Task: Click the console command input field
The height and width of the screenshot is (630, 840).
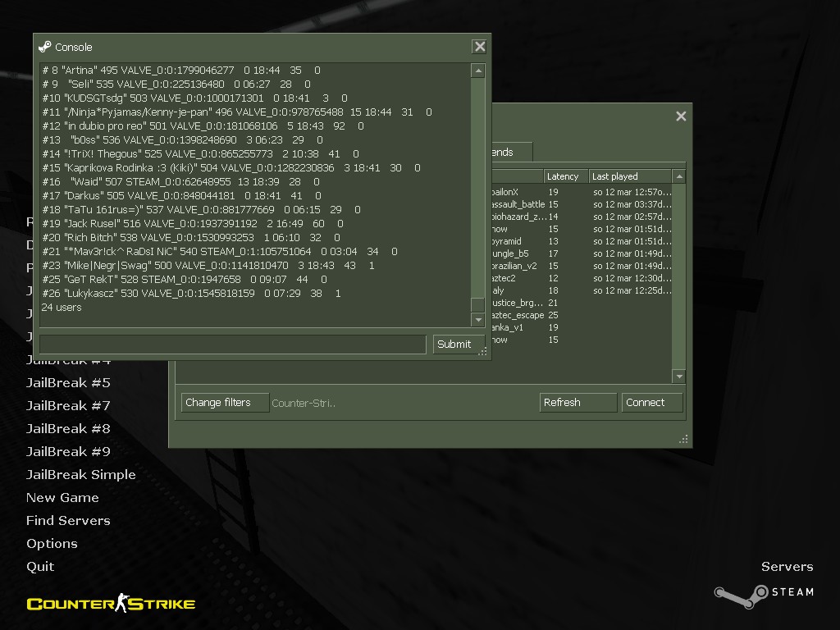Action: pos(233,344)
